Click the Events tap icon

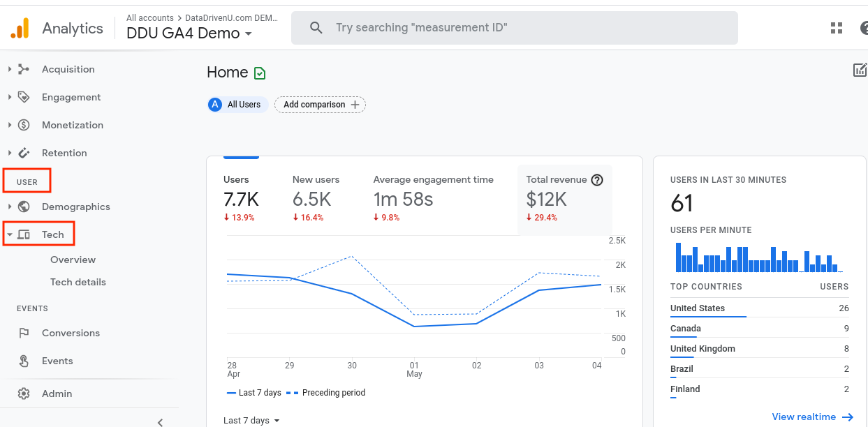[x=24, y=361]
